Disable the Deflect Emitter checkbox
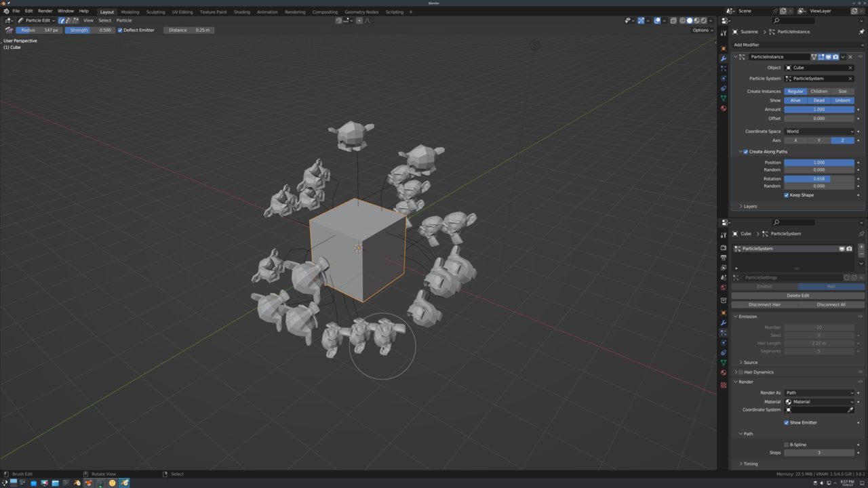Screen dimensions: 868x488 pos(121,30)
